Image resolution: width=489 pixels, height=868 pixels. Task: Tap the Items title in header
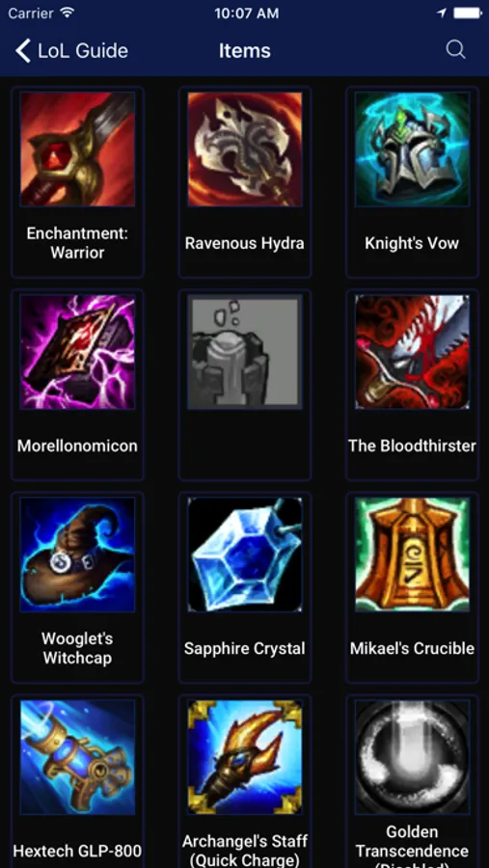point(245,50)
